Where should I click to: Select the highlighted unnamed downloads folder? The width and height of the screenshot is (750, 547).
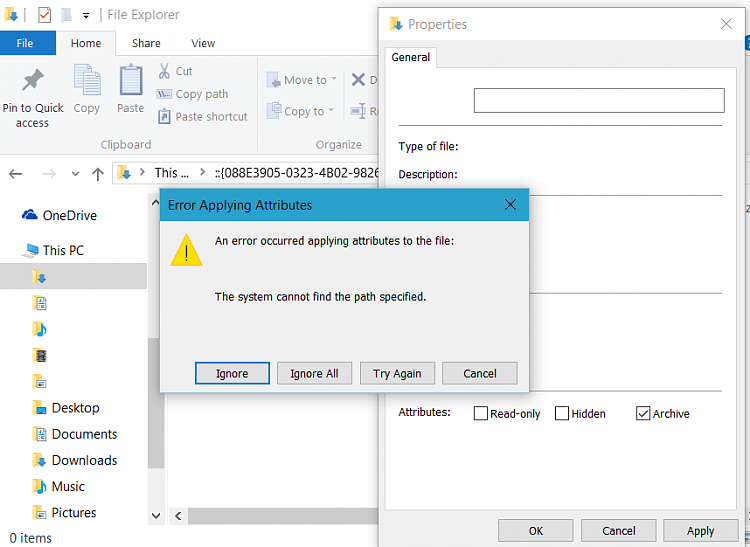[73, 276]
